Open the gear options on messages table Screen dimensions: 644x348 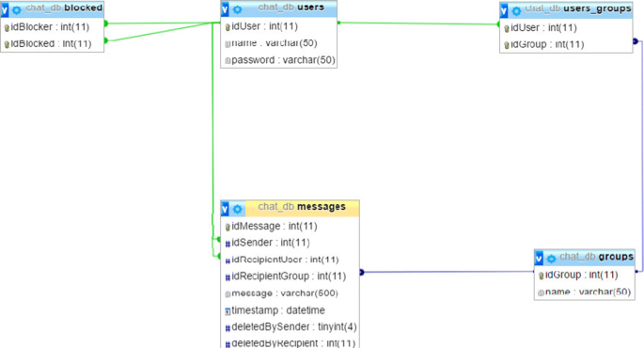tap(238, 209)
